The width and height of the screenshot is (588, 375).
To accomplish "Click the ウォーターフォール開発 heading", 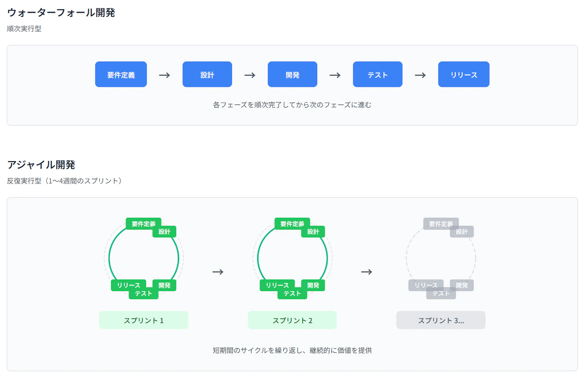I will (61, 12).
